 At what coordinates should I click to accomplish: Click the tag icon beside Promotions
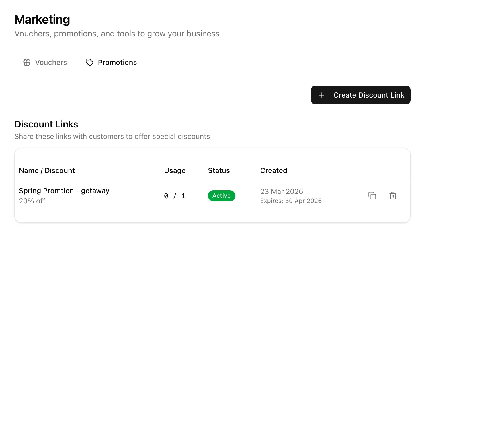pyautogui.click(x=89, y=62)
